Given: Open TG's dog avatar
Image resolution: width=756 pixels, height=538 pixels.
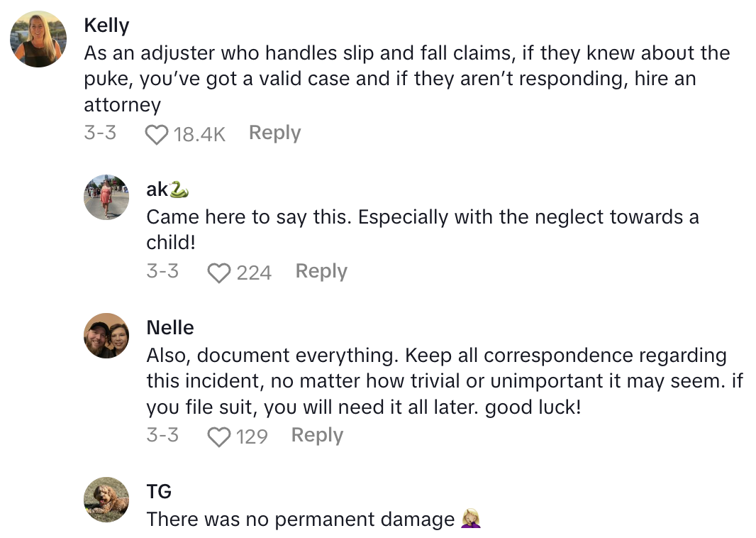Looking at the screenshot, I should (106, 500).
